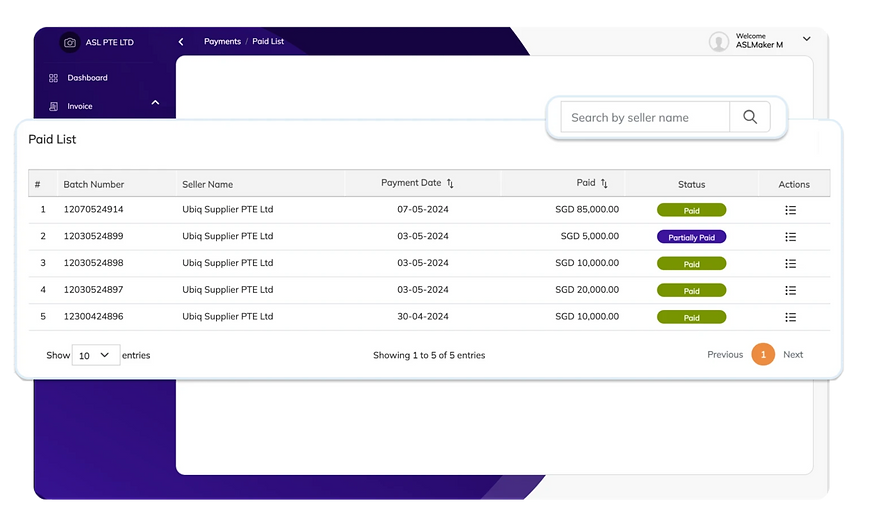
Task: Collapse the Invoice menu chevron
Action: click(155, 103)
